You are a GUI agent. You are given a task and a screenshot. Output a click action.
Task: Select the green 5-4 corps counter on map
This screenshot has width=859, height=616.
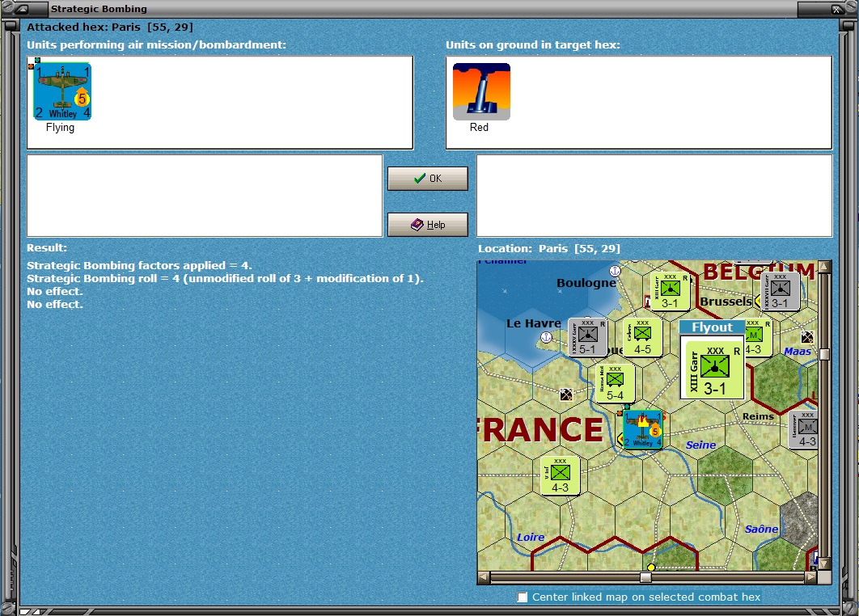point(615,384)
